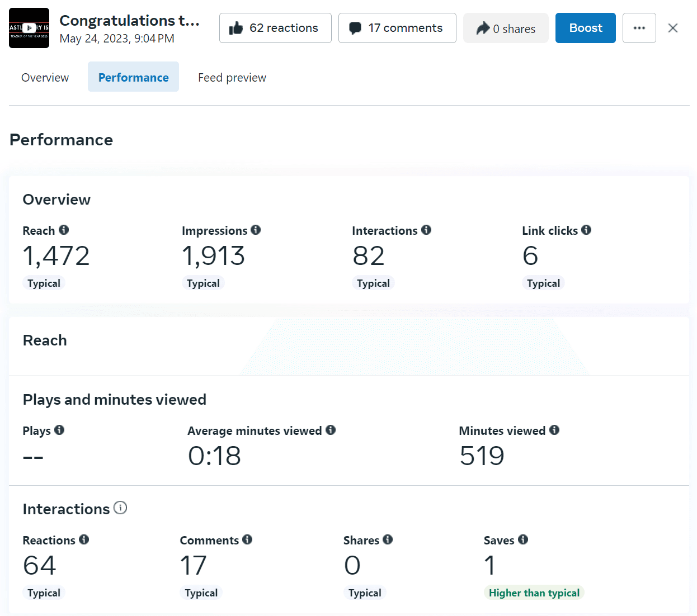Click the info icon next to Reactions
This screenshot has width=697, height=616.
pyautogui.click(x=84, y=539)
